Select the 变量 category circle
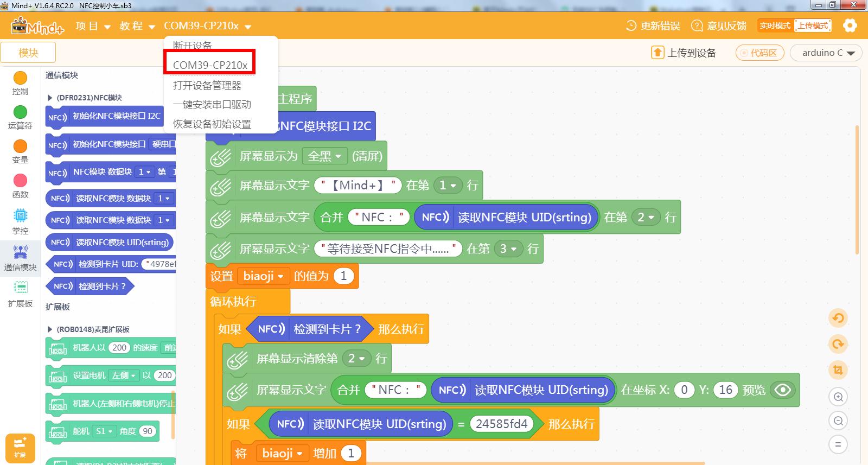868x465 pixels. (x=20, y=146)
